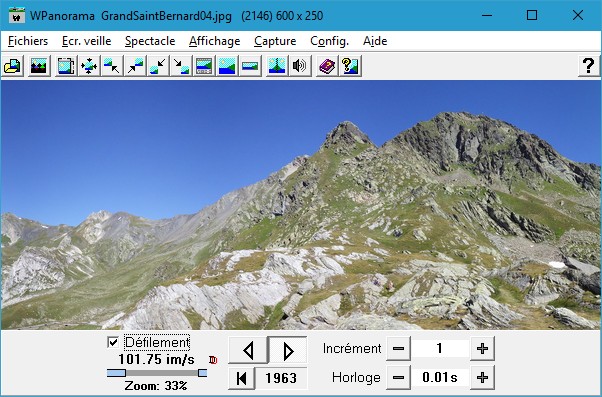Click the icon with arrow pointing to top-right picture
Viewport: 602px width, 397px height.
tap(135, 66)
